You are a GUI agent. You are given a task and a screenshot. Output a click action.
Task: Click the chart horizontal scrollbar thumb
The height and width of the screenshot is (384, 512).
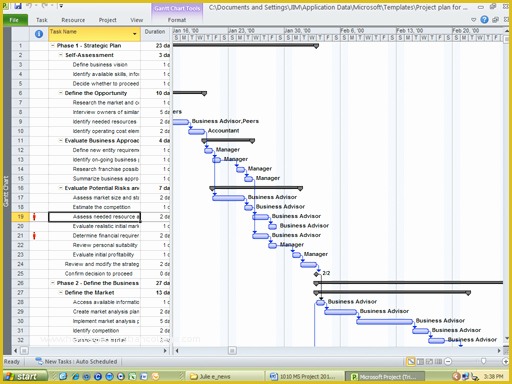[232, 351]
